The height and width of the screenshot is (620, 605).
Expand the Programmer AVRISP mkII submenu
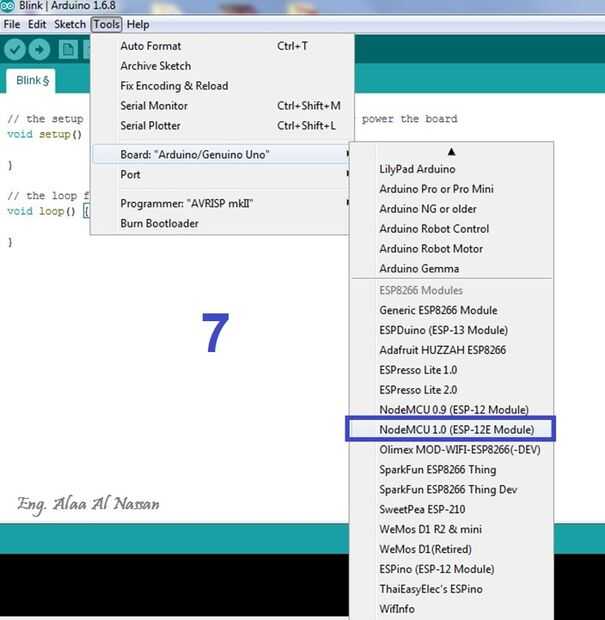point(222,204)
